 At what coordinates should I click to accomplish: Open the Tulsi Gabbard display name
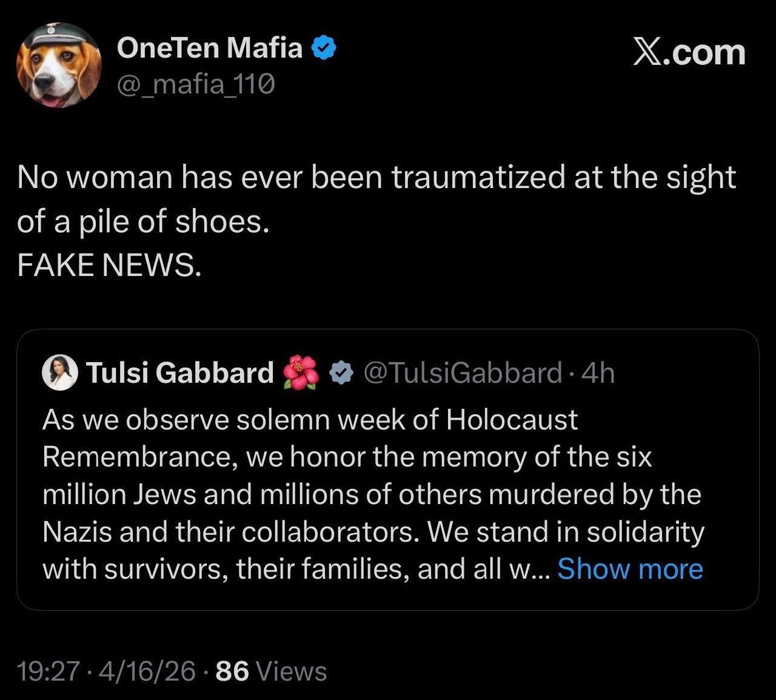tap(180, 372)
